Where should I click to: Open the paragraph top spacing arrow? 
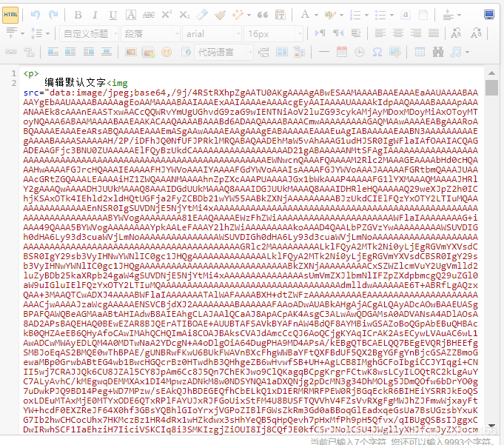click(459, 15)
